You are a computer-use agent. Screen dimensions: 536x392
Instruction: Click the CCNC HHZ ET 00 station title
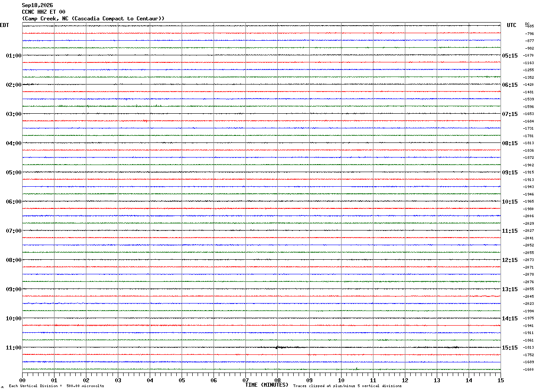pos(43,12)
